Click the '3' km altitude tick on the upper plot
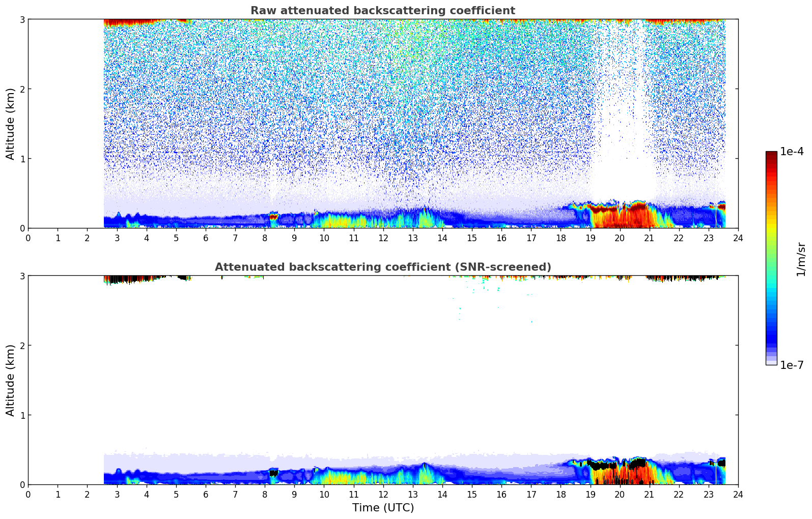The image size is (812, 519). pyautogui.click(x=22, y=19)
